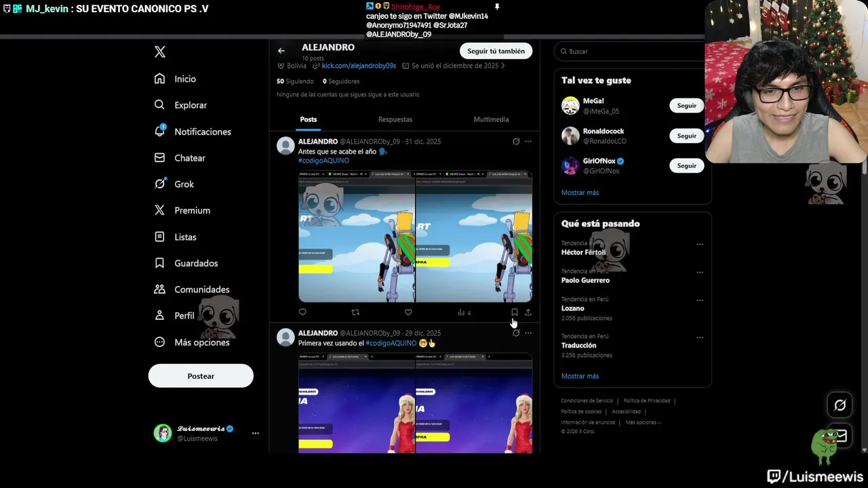Screen dimensions: 868x488
Task: Expand Más opciones footer link
Action: click(x=644, y=422)
